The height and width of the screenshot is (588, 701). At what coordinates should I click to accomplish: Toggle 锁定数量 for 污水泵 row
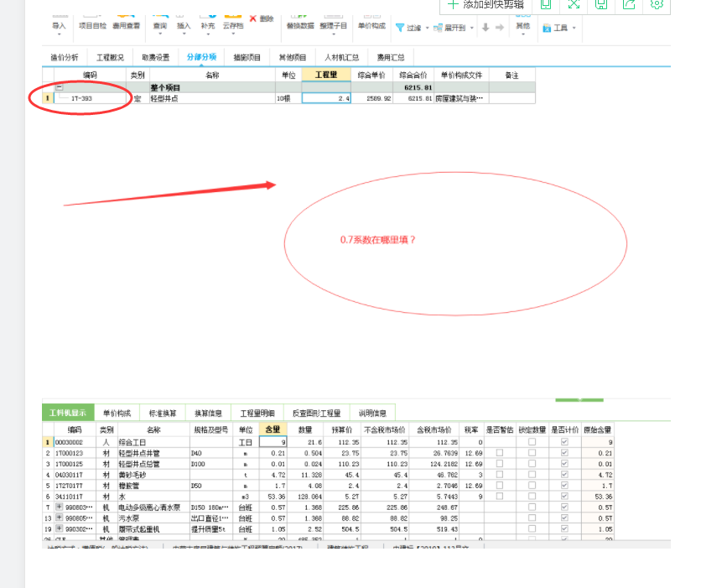tap(532, 518)
